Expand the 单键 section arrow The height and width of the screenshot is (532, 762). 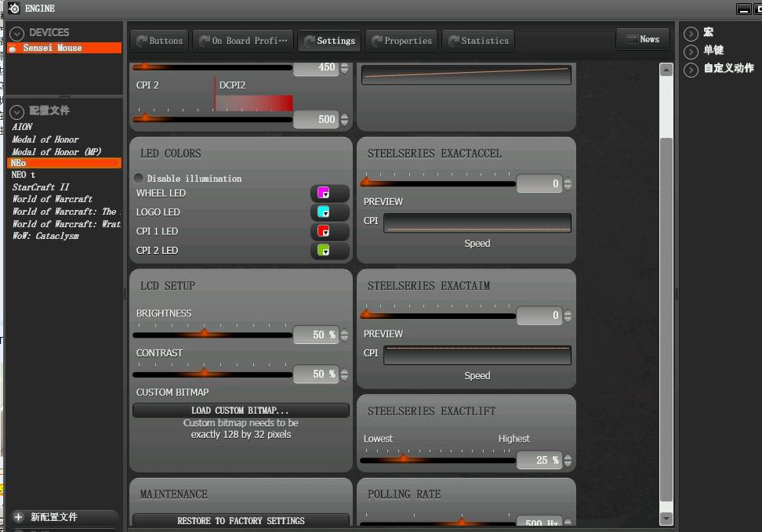(691, 52)
